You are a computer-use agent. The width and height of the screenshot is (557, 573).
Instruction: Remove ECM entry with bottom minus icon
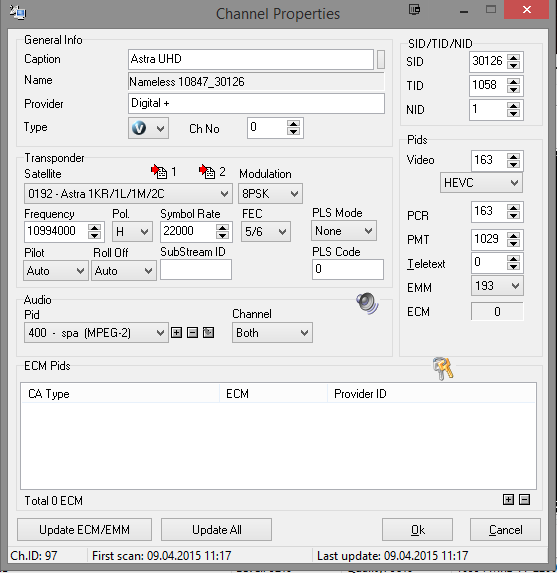point(524,499)
